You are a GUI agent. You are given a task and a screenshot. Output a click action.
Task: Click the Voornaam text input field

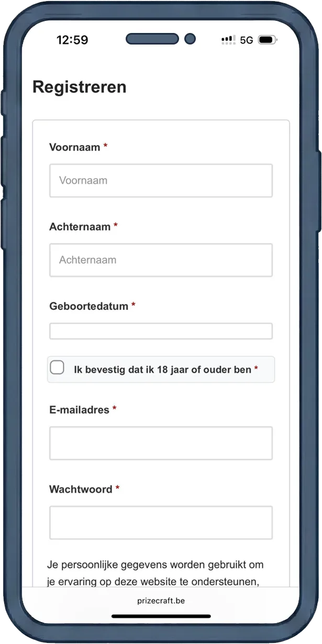point(161,181)
